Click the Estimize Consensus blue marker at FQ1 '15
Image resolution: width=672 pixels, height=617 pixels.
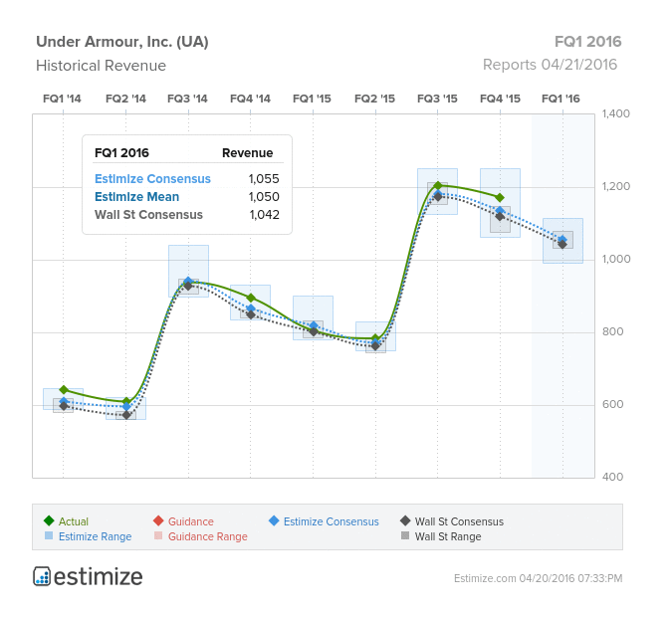[x=314, y=325]
